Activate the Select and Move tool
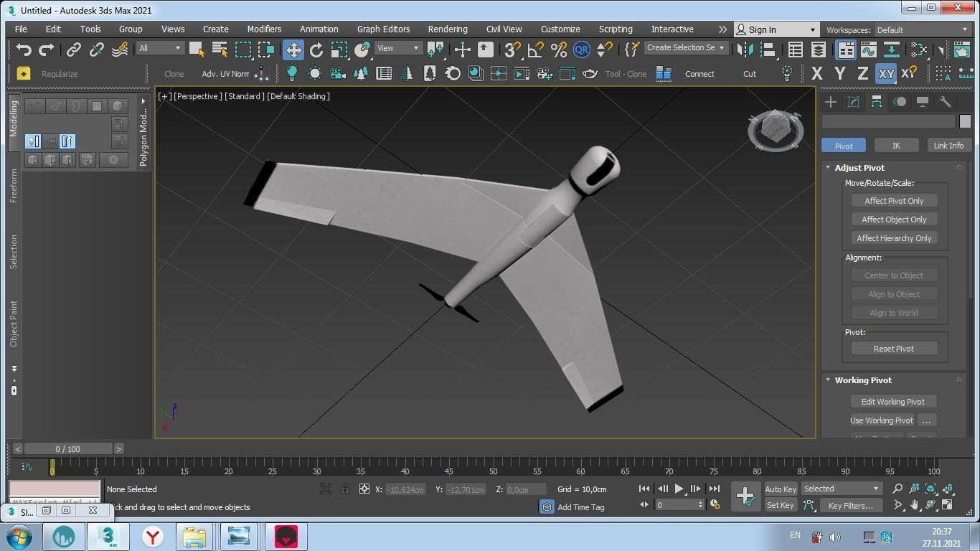The height and width of the screenshot is (551, 980). [x=293, y=50]
